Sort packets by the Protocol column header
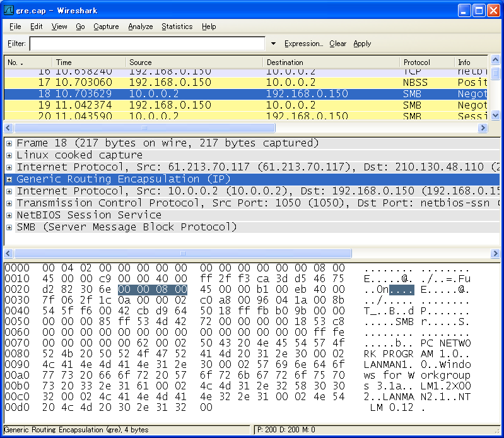The width and height of the screenshot is (504, 438). (427, 62)
